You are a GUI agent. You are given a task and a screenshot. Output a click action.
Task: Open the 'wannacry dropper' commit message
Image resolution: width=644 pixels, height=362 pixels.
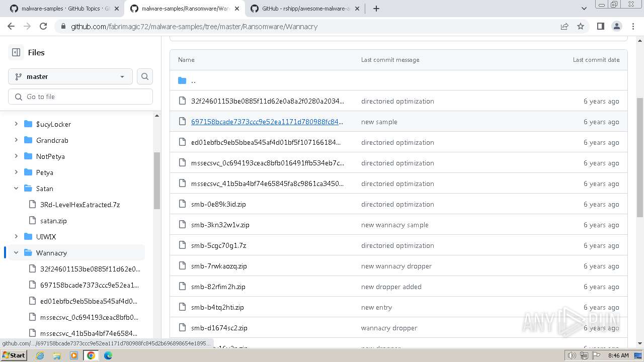tap(389, 328)
